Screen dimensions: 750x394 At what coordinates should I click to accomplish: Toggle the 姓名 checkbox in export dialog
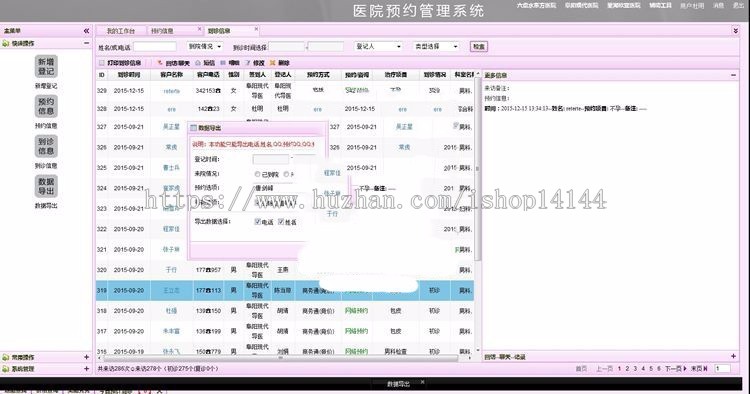click(x=281, y=221)
